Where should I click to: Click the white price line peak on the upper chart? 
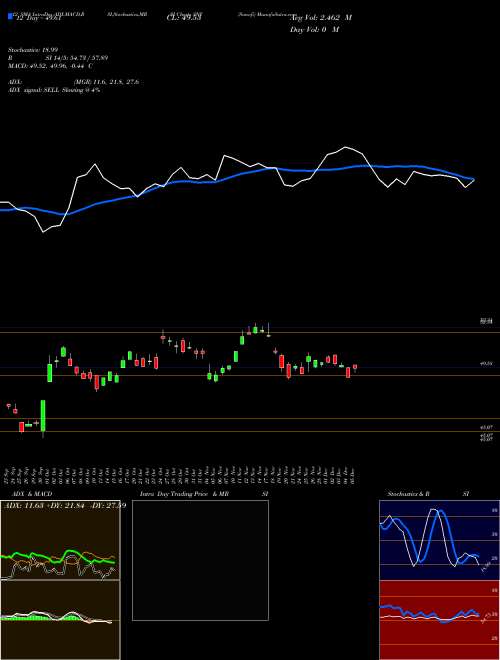click(346, 147)
